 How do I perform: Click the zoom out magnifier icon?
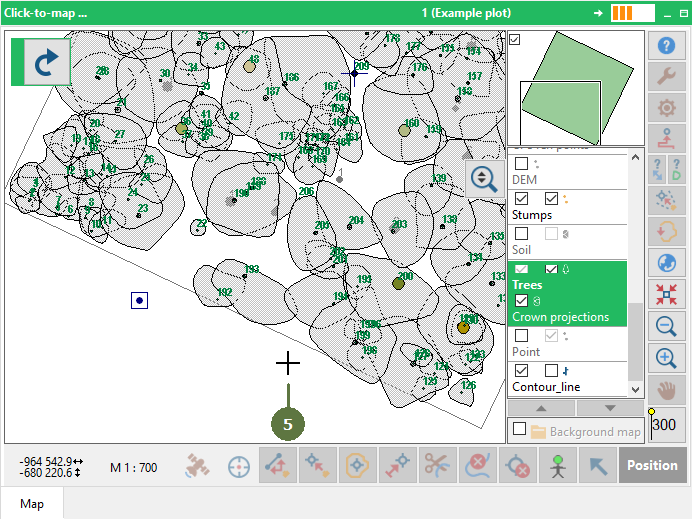[x=666, y=326]
